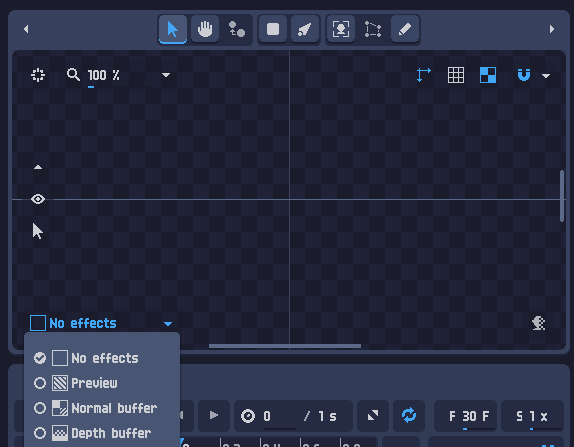Viewport: 574px width, 447px height.
Task: Click the horizontal canvas scrollbar
Action: point(285,346)
